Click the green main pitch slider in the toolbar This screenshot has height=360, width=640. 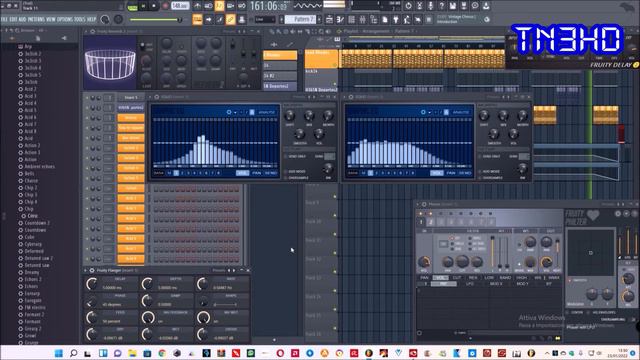(x=155, y=19)
